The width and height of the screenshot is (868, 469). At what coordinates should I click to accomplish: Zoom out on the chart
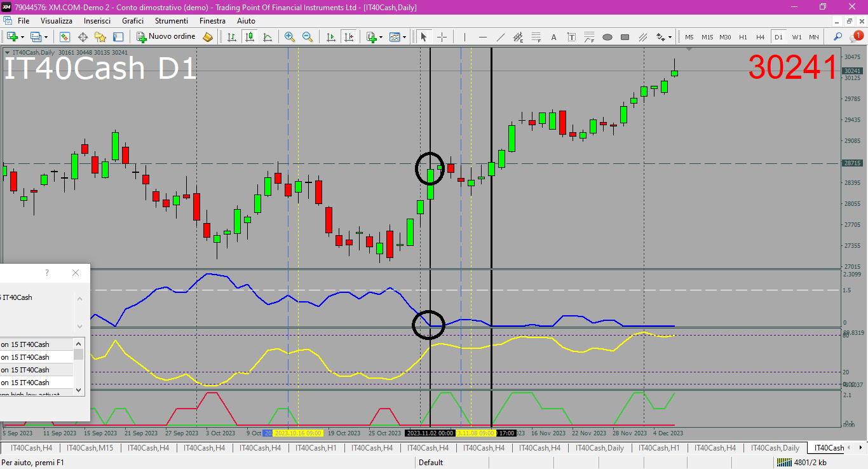pyautogui.click(x=308, y=37)
